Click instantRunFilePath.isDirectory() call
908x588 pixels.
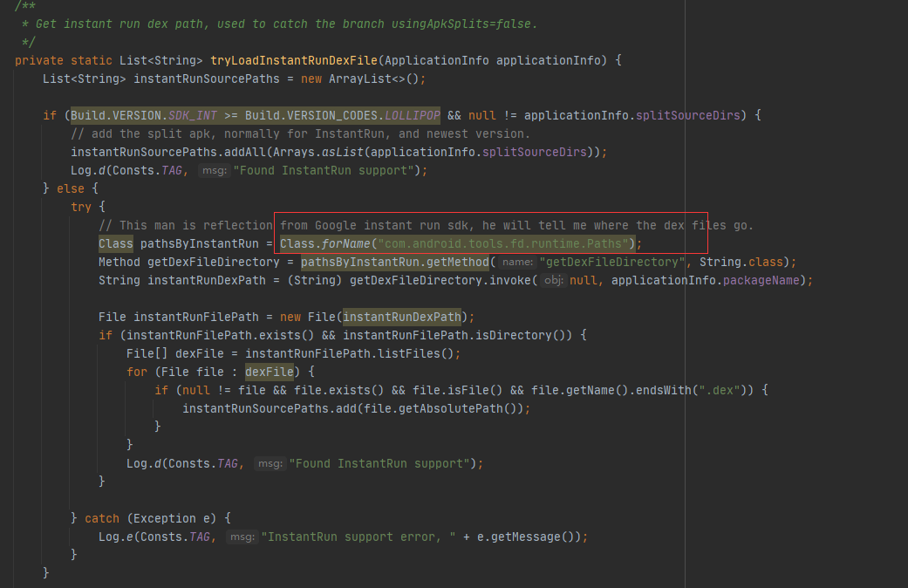click(x=457, y=335)
